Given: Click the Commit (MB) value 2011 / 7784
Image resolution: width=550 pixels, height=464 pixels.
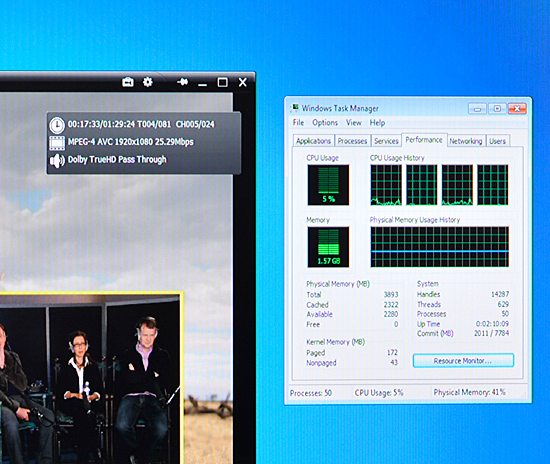Looking at the screenshot, I should point(491,333).
